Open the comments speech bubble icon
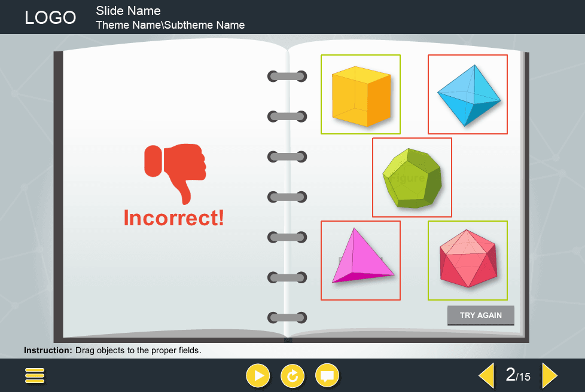The height and width of the screenshot is (392, 585). (x=327, y=375)
